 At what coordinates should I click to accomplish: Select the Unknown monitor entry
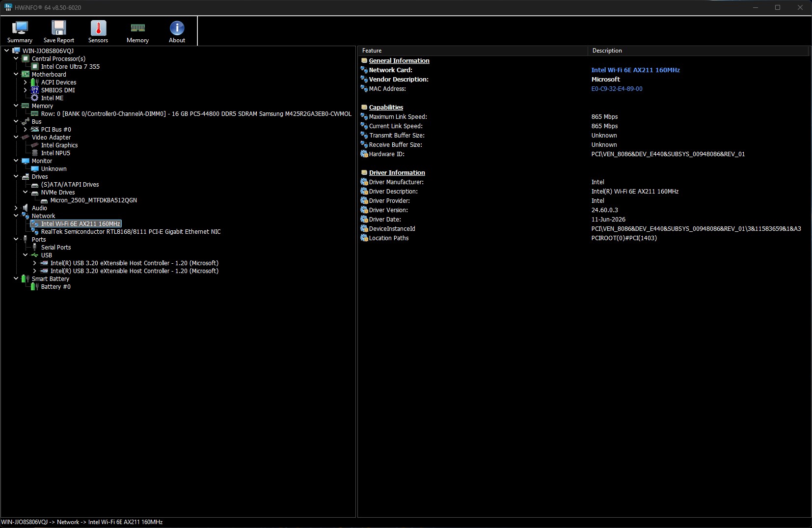[54, 168]
